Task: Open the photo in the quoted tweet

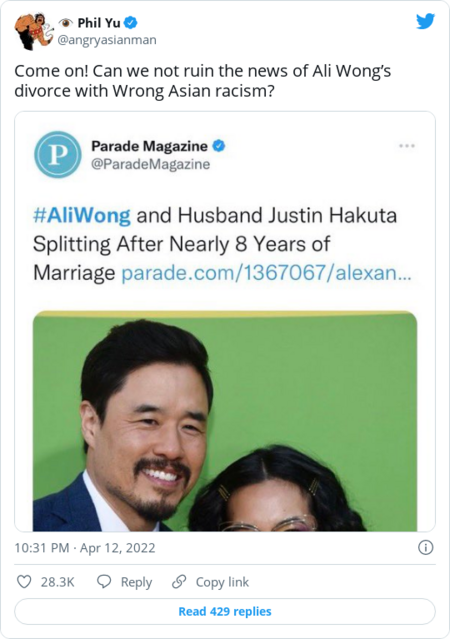Action: [225, 421]
